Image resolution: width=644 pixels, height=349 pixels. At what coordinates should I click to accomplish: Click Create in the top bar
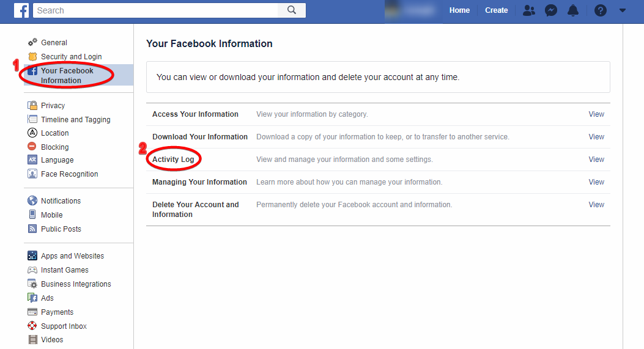click(496, 10)
